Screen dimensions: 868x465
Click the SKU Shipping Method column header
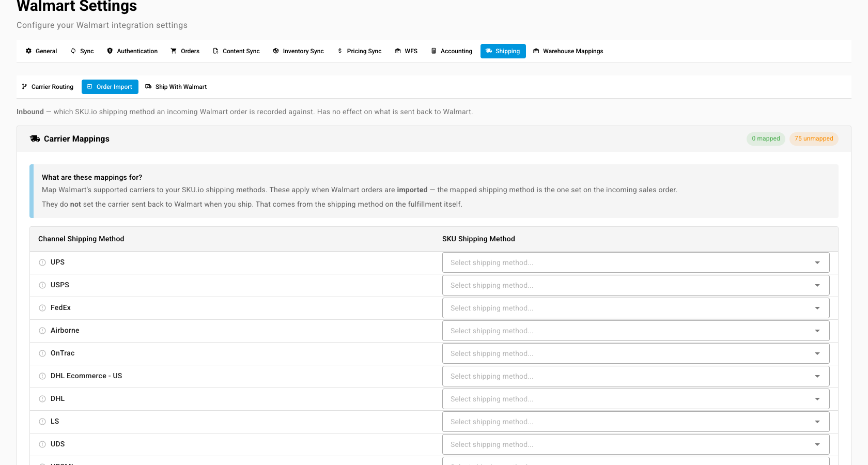(x=478, y=239)
